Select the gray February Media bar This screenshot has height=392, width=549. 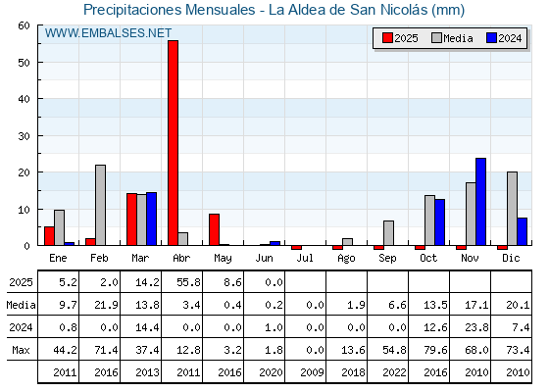point(100,205)
